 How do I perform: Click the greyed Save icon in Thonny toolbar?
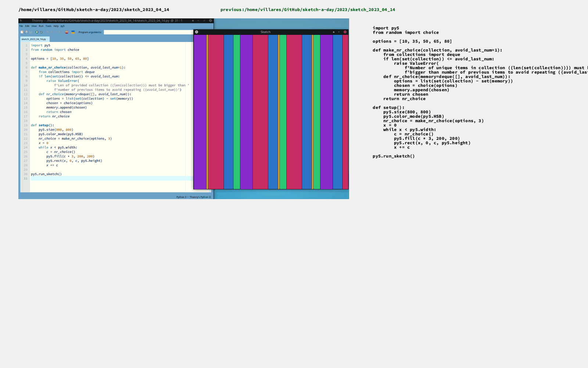[x=31, y=32]
